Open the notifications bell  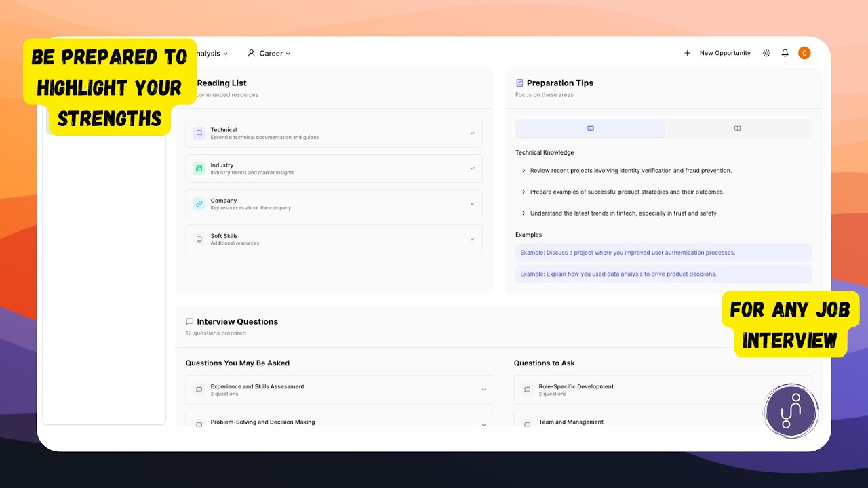(x=785, y=53)
